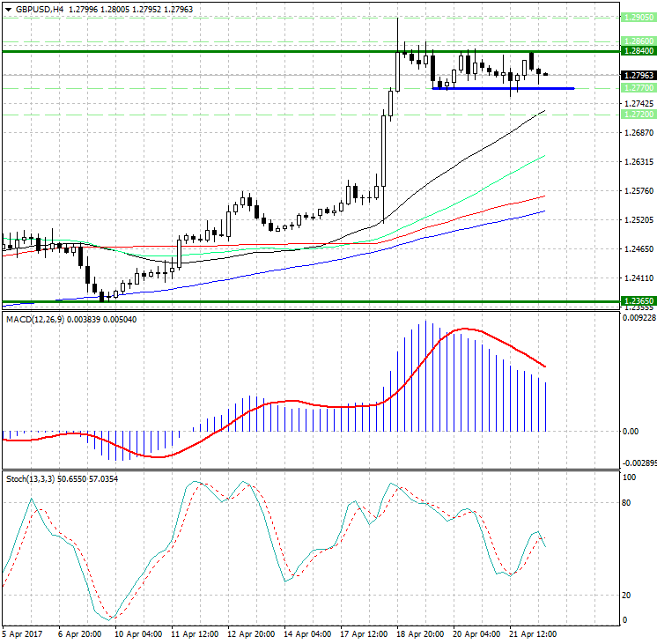Click the 1.25760 price scale value
The height and width of the screenshot is (644, 657).
click(x=639, y=191)
